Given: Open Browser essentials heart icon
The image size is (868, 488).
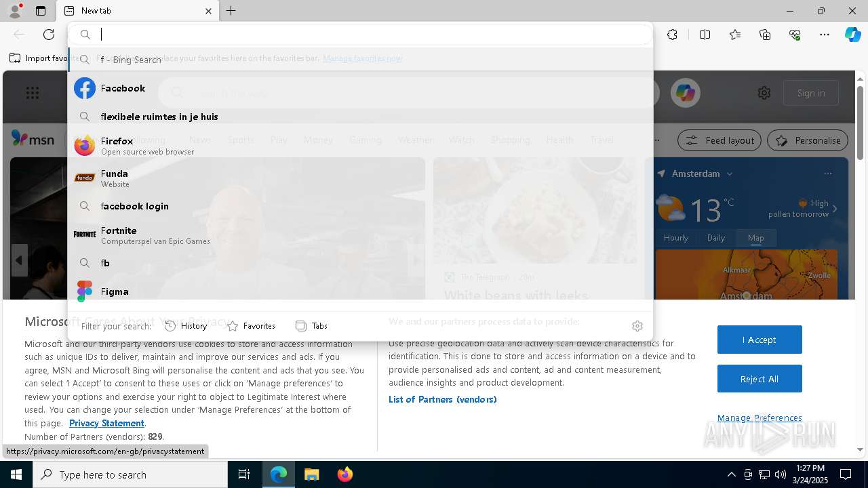Looking at the screenshot, I should [795, 35].
